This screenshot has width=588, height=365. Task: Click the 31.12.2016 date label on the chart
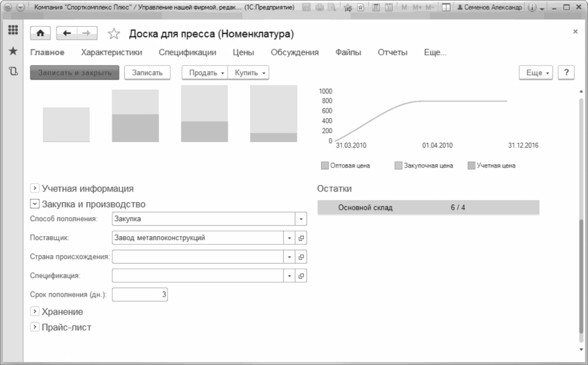(x=523, y=146)
